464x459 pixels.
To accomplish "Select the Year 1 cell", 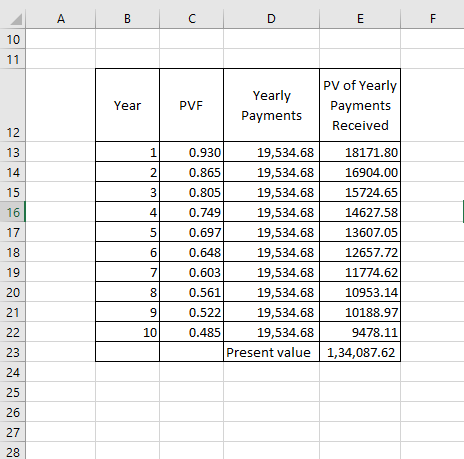I will click(x=127, y=152).
